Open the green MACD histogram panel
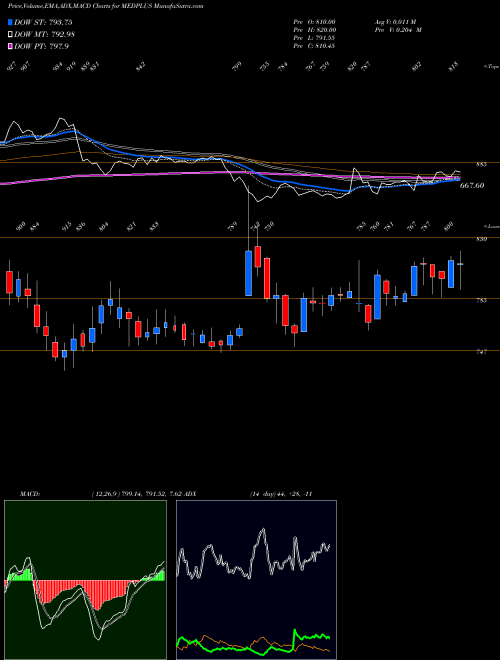Image resolution: width=500 pixels, height=660 pixels. (x=85, y=580)
